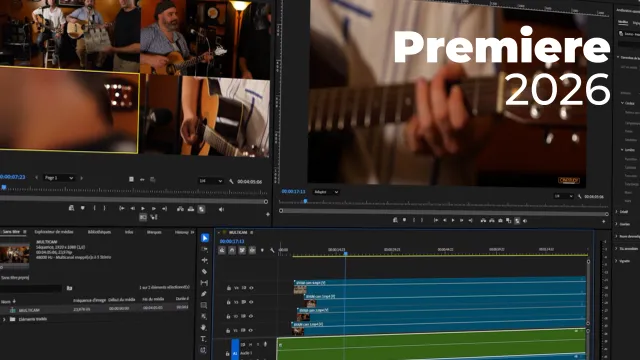Go to next multicam page arrow
640x360 pixels.
click(x=82, y=178)
